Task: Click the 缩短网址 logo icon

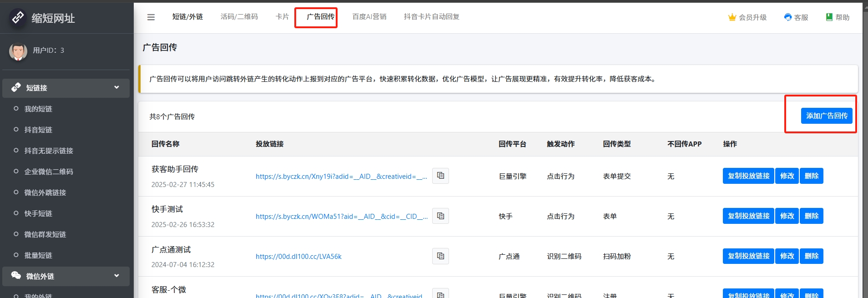Action: (18, 18)
